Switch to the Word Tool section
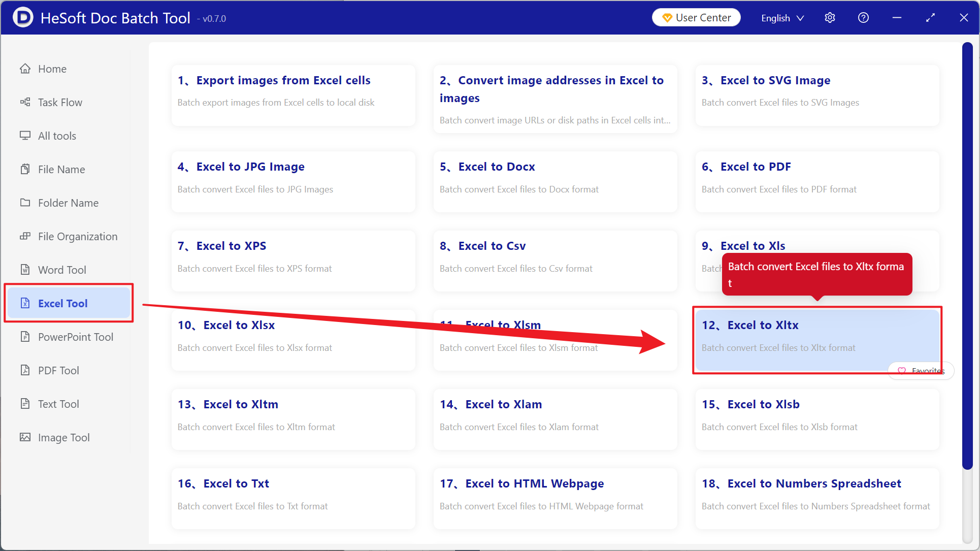This screenshot has height=551, width=980. click(70, 270)
